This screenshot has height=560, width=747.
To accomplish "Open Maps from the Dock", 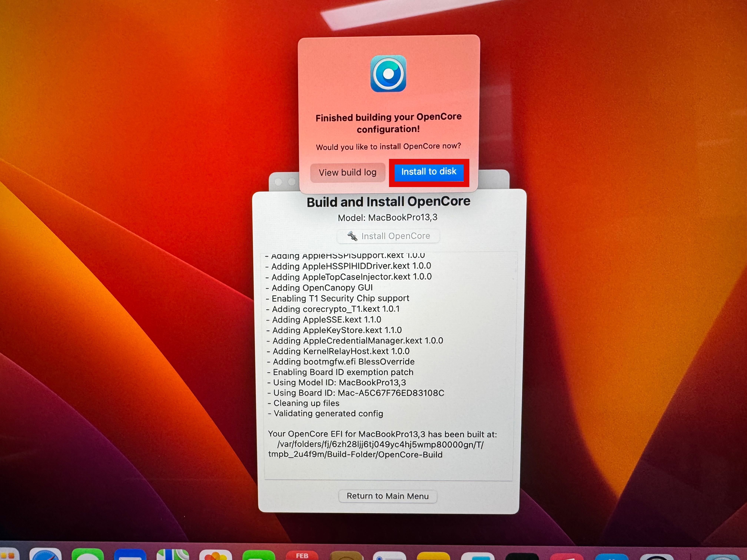I will coord(173,555).
